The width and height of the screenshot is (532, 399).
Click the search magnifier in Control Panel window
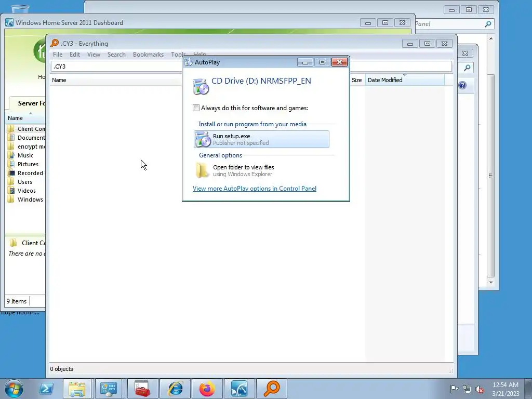pos(488,24)
